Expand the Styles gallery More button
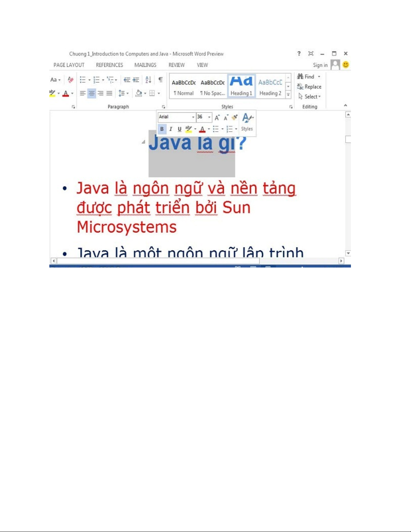The width and height of the screenshot is (411, 532). coord(288,95)
